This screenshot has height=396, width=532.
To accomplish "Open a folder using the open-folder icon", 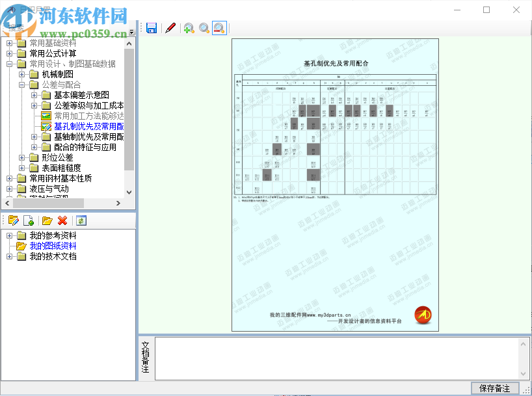I will point(46,220).
